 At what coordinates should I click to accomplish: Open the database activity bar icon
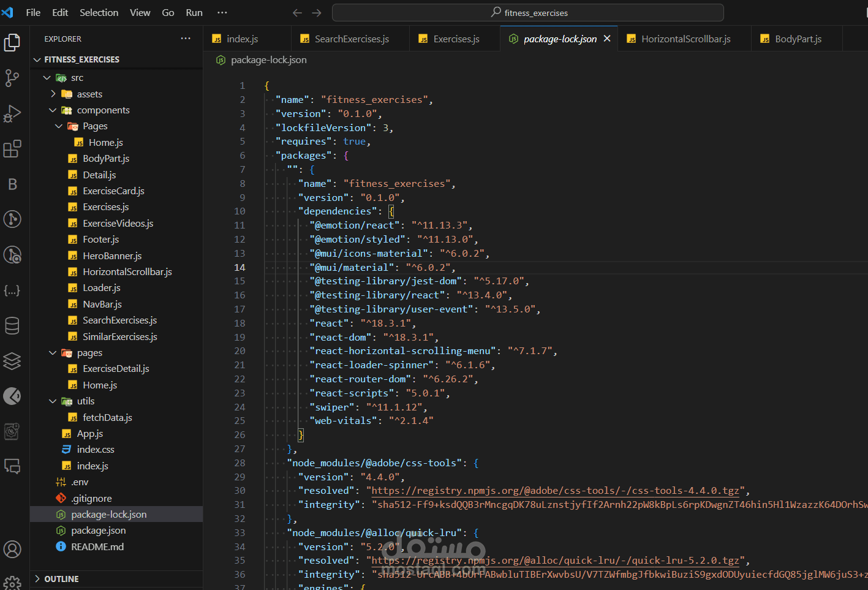tap(12, 326)
